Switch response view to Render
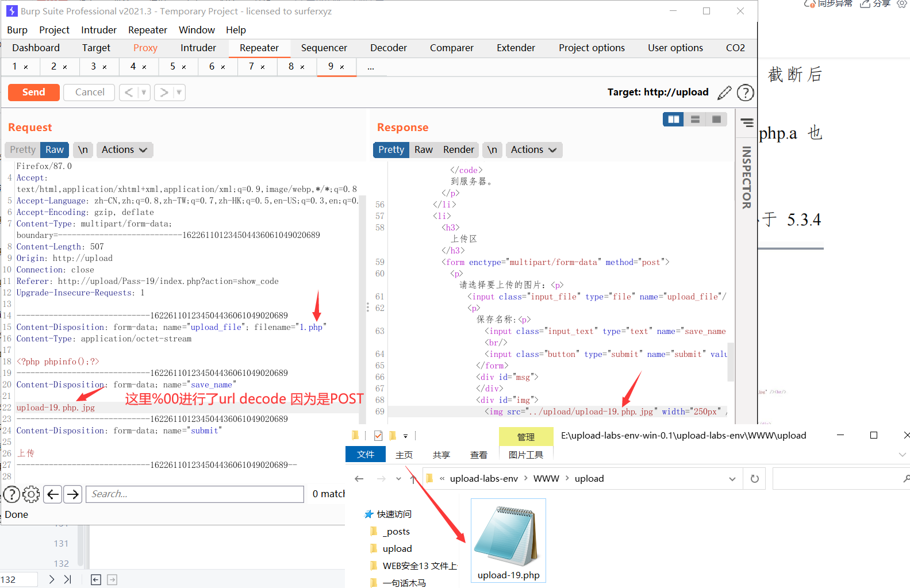 click(x=458, y=149)
